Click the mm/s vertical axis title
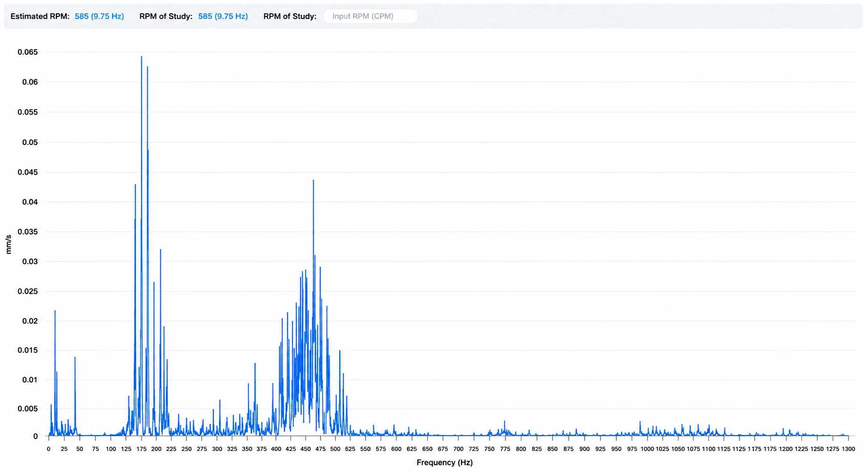 tap(8, 245)
